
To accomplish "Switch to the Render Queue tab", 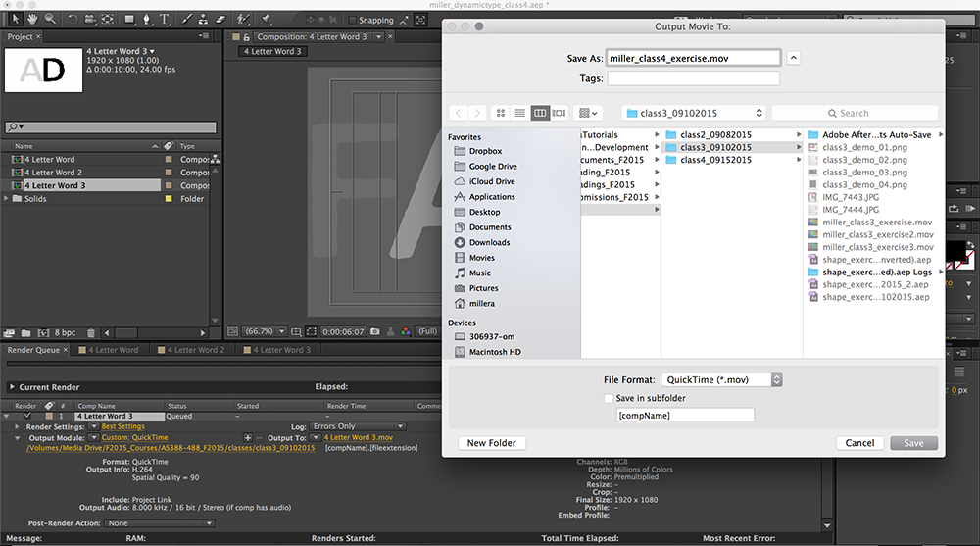I will 33,350.
